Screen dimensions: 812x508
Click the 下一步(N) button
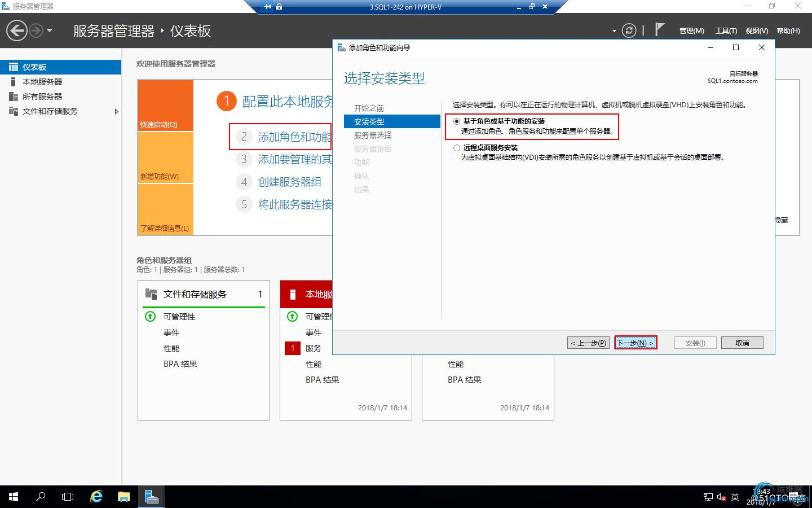coord(636,343)
